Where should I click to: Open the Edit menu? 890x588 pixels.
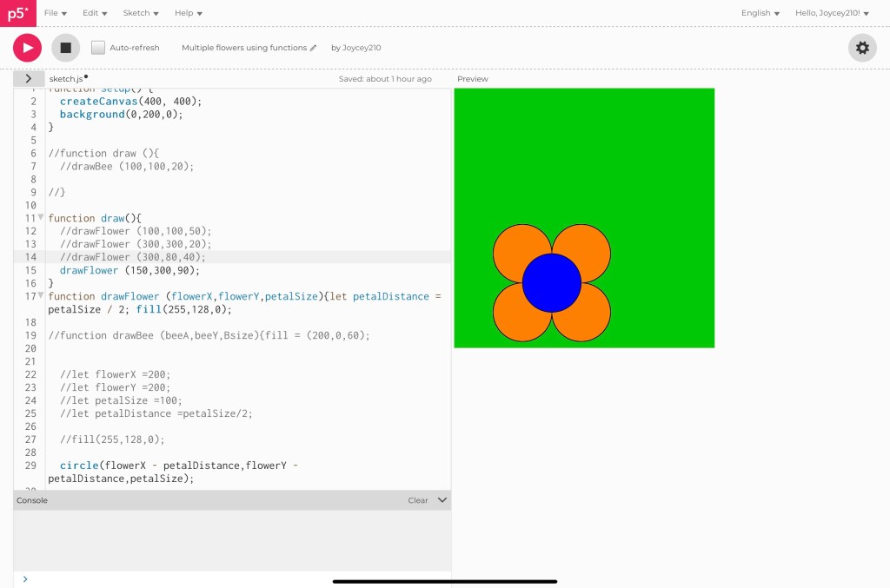[95, 13]
